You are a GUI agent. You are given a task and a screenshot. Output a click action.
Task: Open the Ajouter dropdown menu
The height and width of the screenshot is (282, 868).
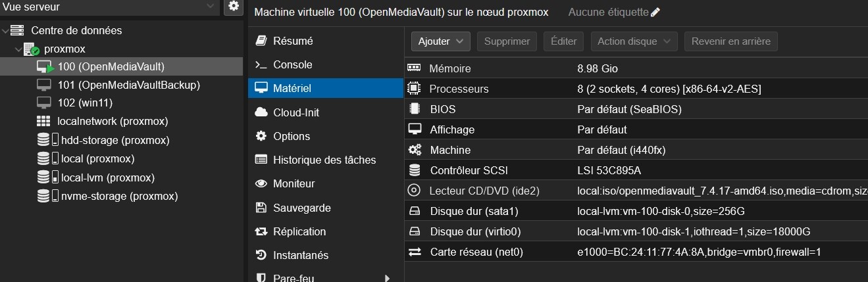[x=441, y=41]
